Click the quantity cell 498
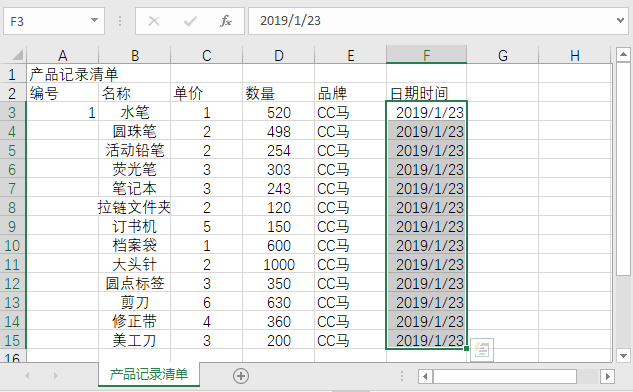Screen dimensions: 633x392 coord(279,131)
